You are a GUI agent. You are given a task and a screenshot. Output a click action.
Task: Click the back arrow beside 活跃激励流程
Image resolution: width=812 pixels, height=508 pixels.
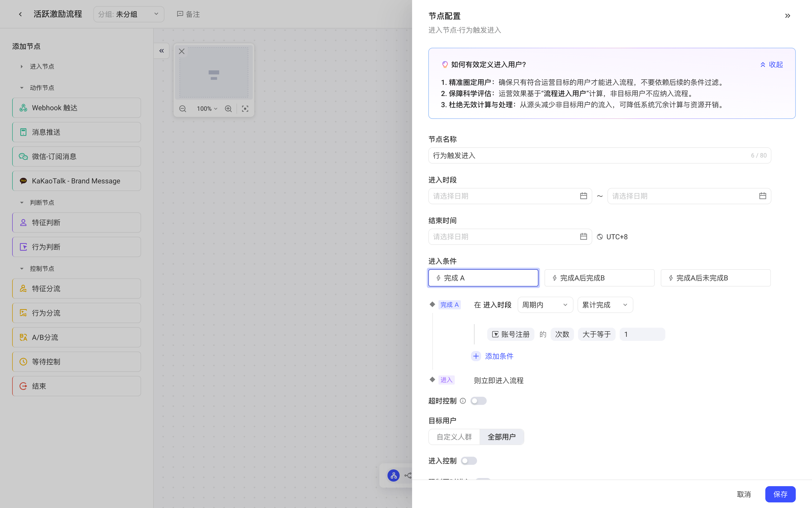21,14
